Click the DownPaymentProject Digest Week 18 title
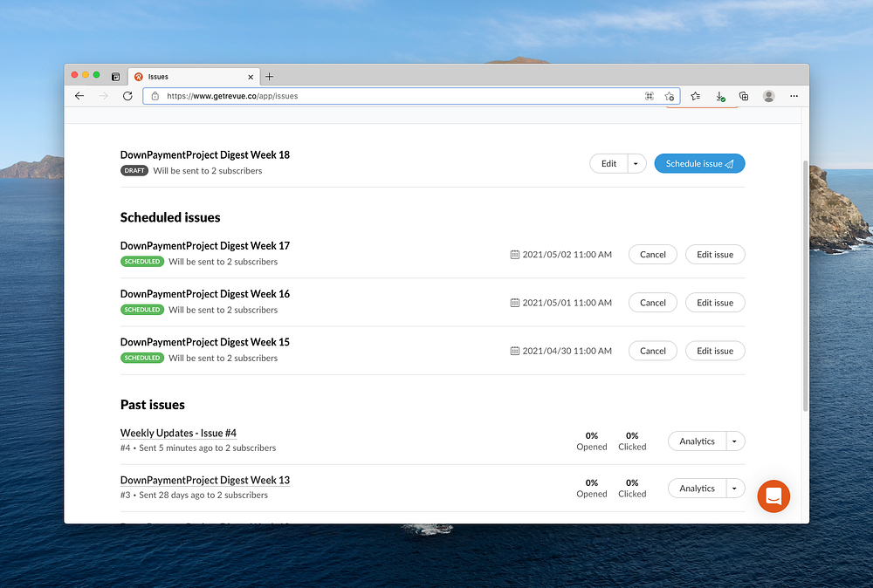 (x=205, y=154)
